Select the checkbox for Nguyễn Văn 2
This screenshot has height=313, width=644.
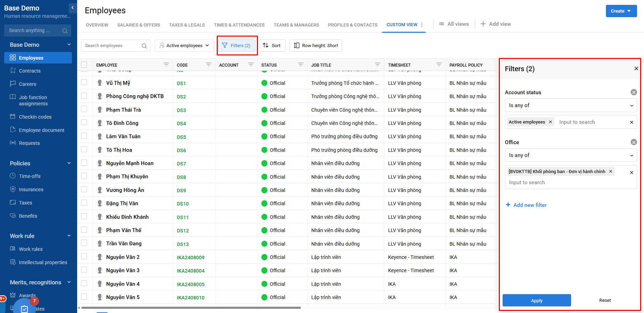point(84,256)
